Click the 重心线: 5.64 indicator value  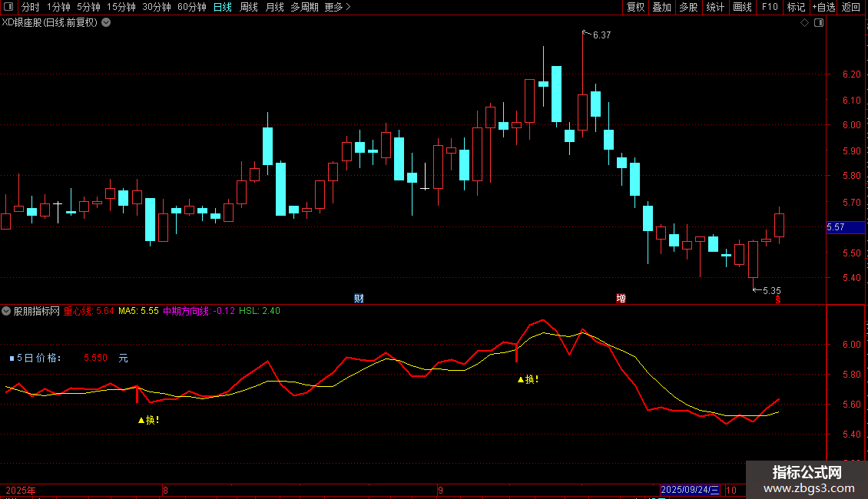tap(88, 311)
